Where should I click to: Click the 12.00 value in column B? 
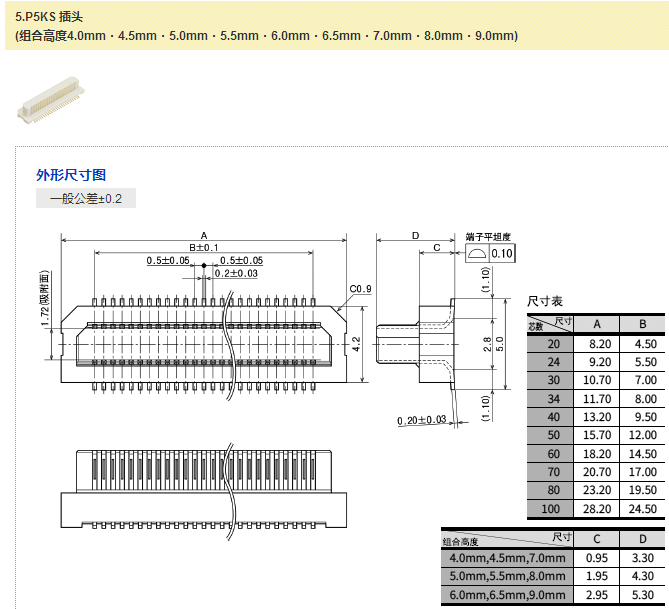[642, 435]
